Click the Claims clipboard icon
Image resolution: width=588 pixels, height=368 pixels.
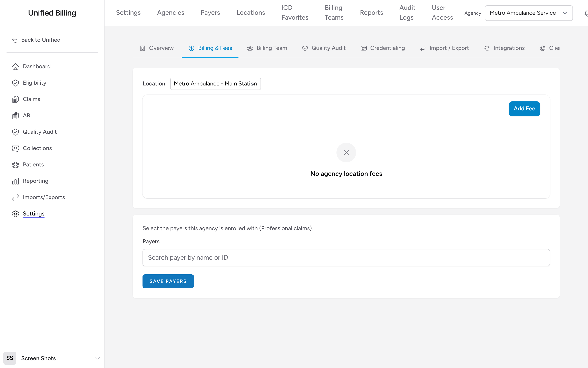16,99
